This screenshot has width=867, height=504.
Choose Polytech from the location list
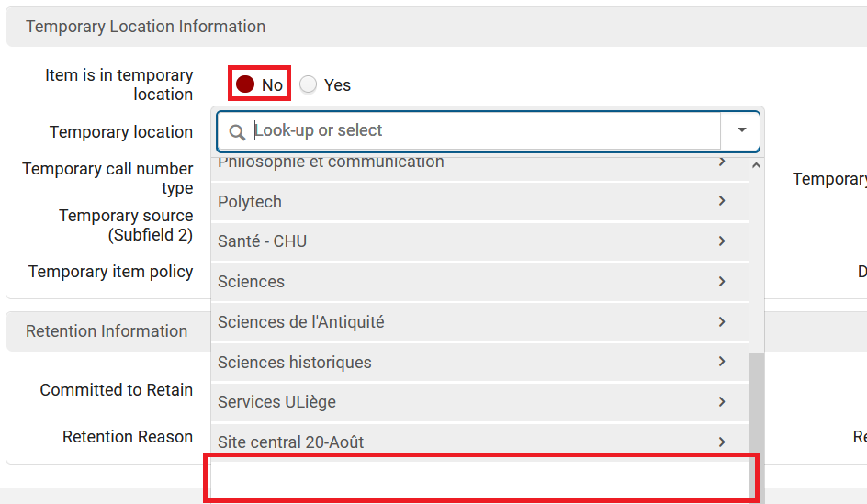coord(480,201)
